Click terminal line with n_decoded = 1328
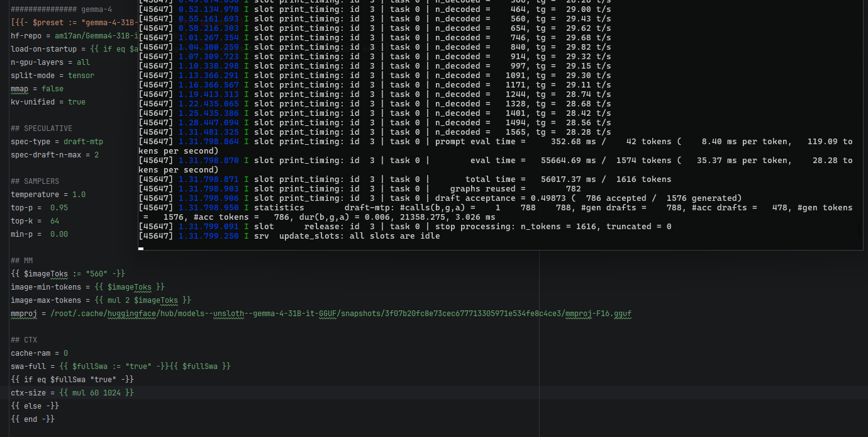 375,103
